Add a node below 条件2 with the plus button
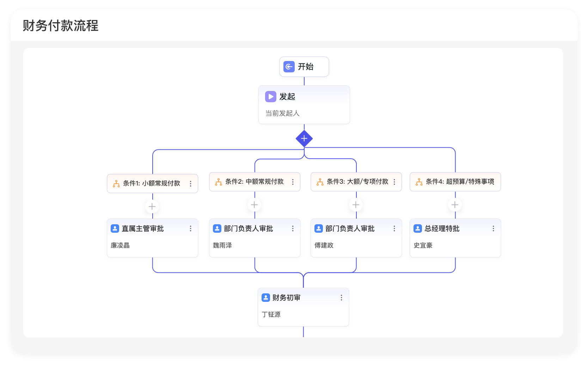Viewport: 588px width, 366px height. pos(255,205)
